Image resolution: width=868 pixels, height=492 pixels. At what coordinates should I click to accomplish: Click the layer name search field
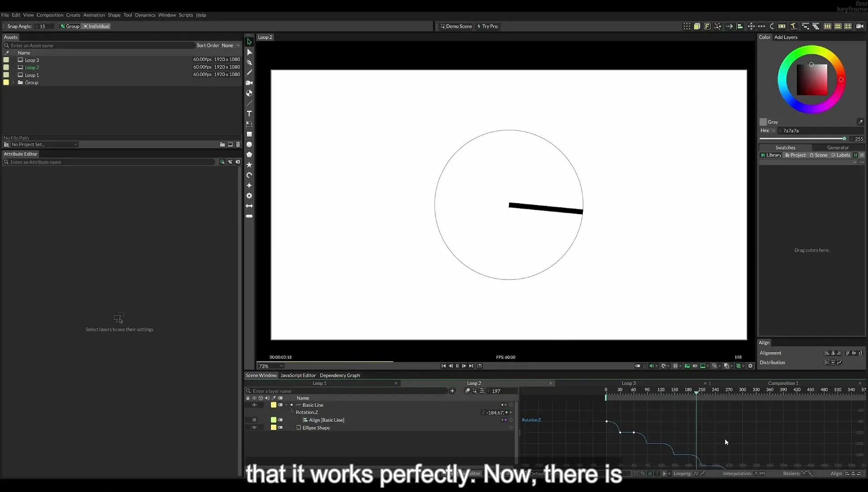tap(346, 391)
